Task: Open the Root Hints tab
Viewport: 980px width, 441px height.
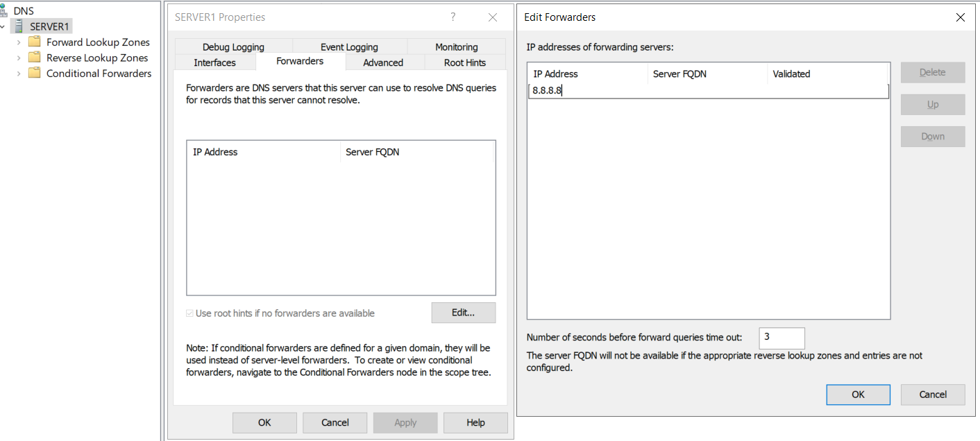Action: [x=464, y=62]
